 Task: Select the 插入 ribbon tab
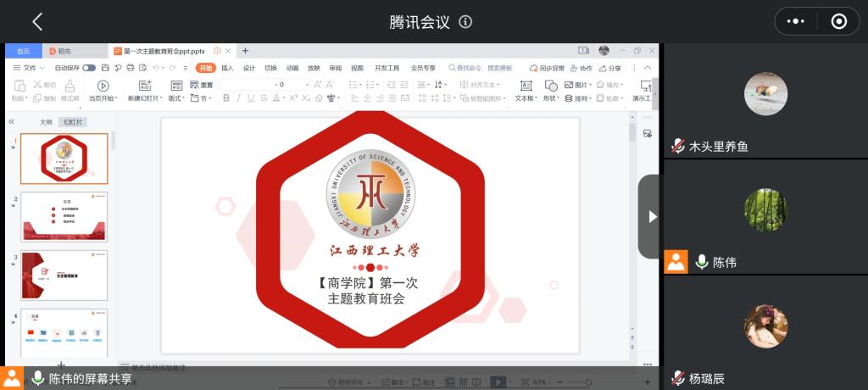[x=227, y=68]
